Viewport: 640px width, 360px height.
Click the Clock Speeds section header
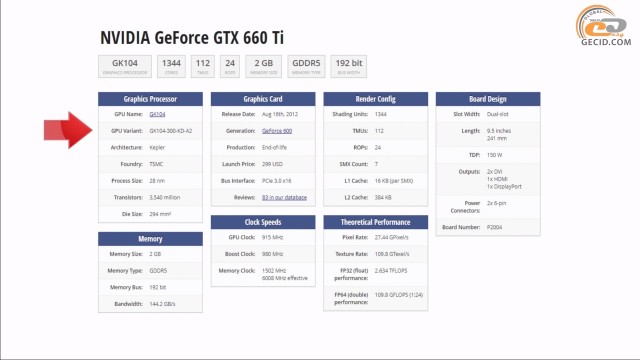(x=263, y=222)
